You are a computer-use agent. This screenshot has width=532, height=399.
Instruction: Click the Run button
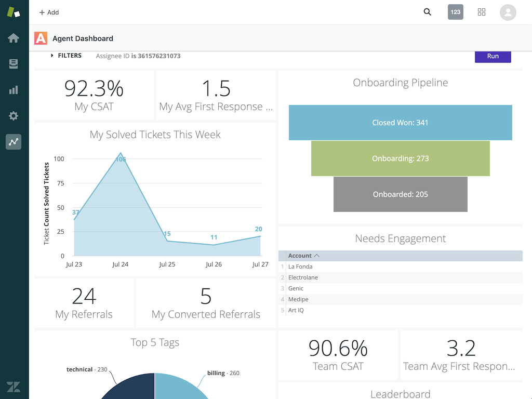pos(493,56)
